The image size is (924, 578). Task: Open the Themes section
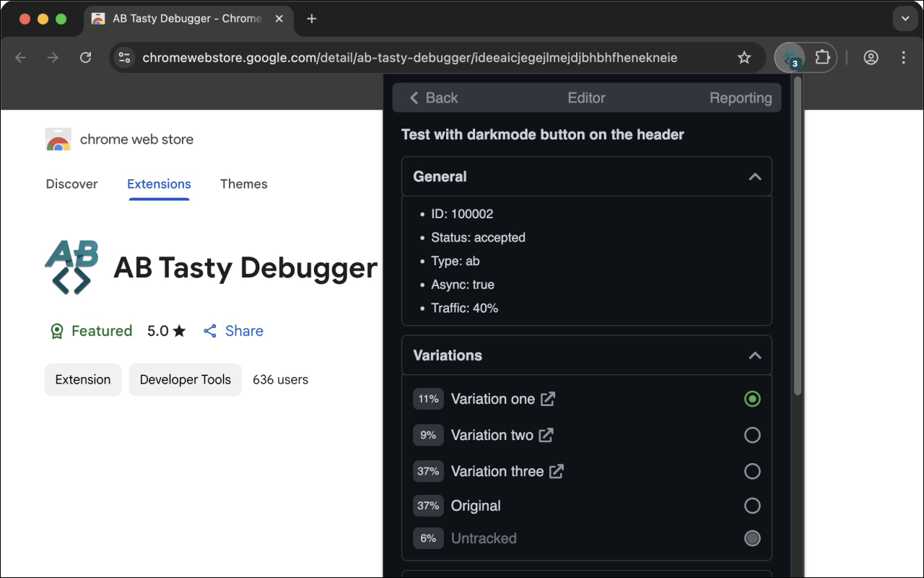tap(243, 184)
